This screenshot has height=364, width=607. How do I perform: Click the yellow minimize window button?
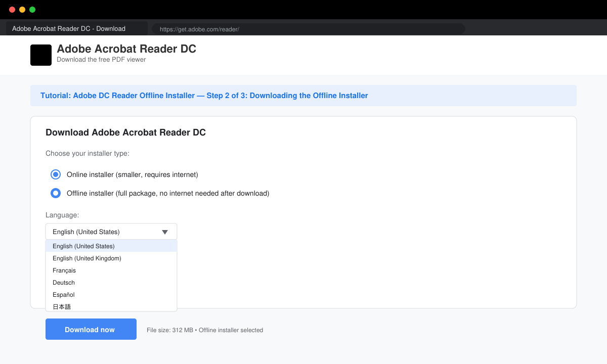pyautogui.click(x=22, y=10)
